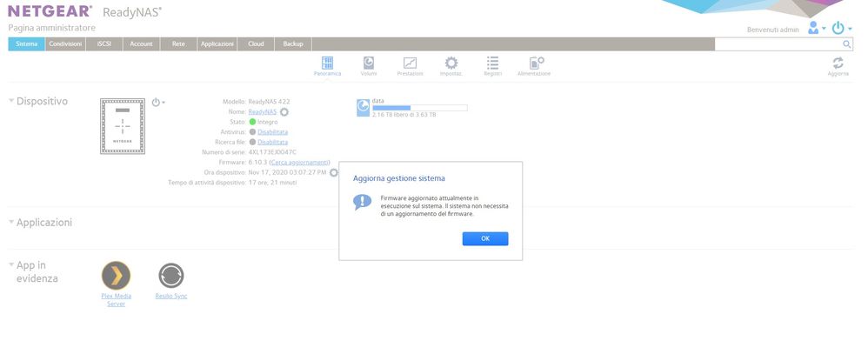
Task: Click the data volume usage bar
Action: [x=419, y=108]
